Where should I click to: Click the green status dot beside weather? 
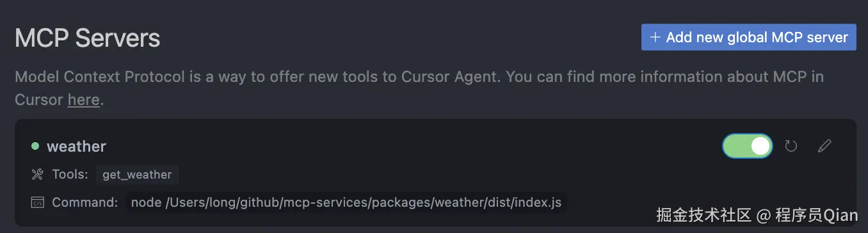pos(35,146)
